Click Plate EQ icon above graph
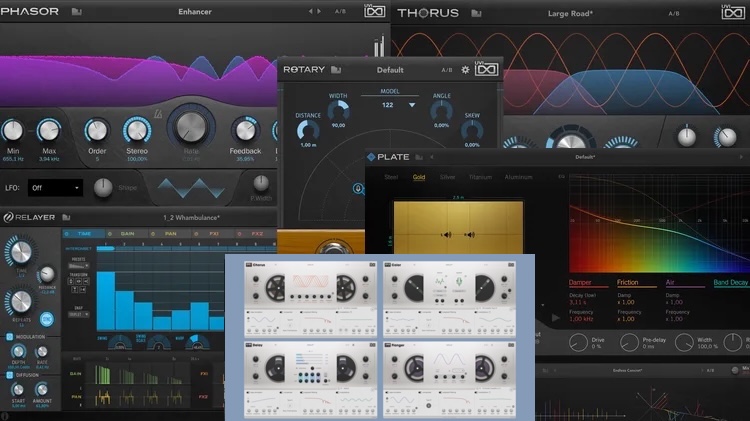This screenshot has width=750, height=421. click(x=562, y=177)
